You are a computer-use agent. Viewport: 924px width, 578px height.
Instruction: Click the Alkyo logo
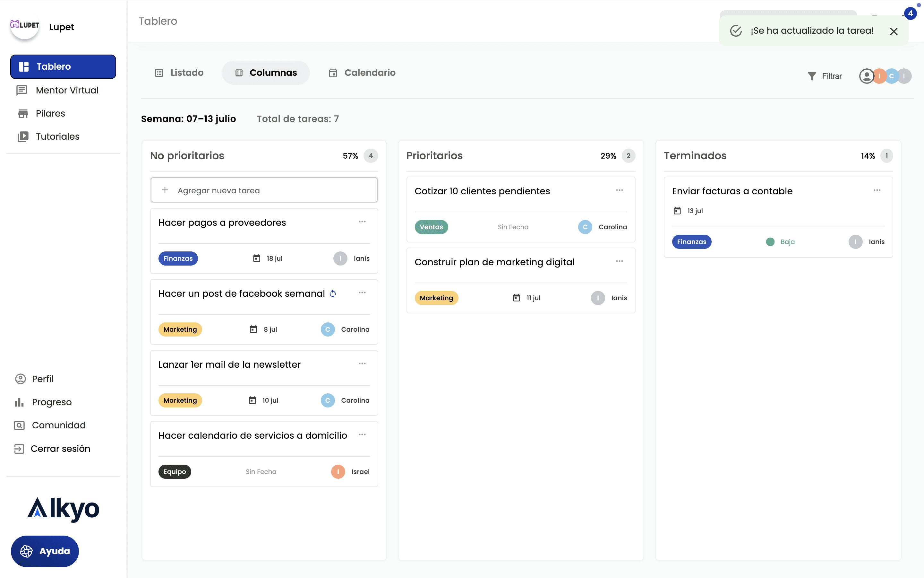coord(64,510)
